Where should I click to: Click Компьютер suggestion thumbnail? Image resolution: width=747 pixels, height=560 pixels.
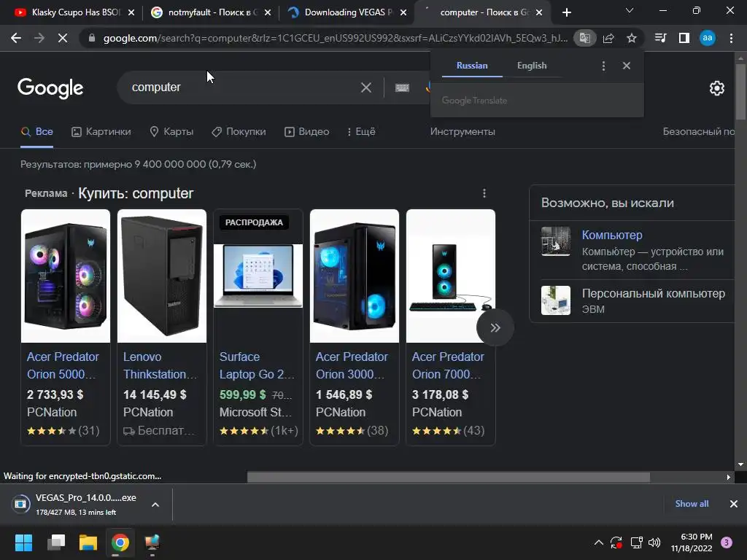555,241
